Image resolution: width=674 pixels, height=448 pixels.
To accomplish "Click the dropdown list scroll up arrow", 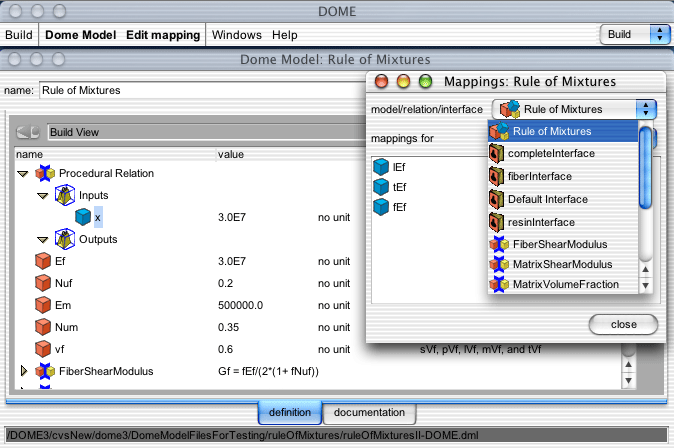I will click(645, 270).
